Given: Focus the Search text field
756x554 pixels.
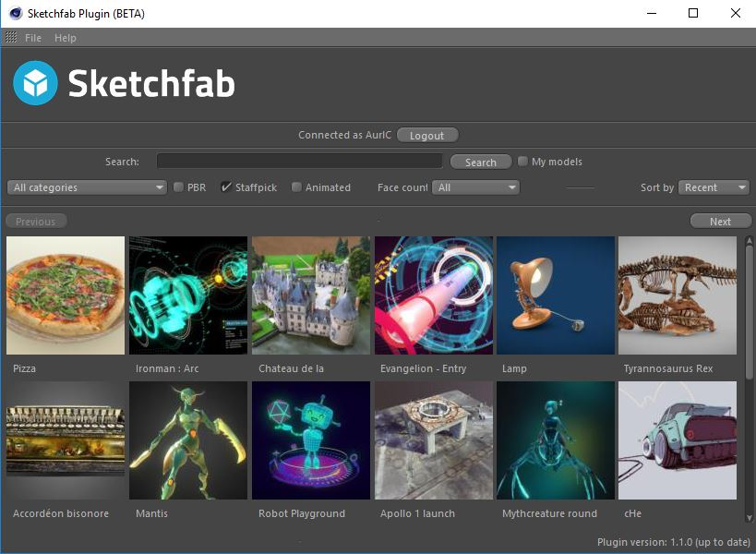Looking at the screenshot, I should click(x=299, y=161).
